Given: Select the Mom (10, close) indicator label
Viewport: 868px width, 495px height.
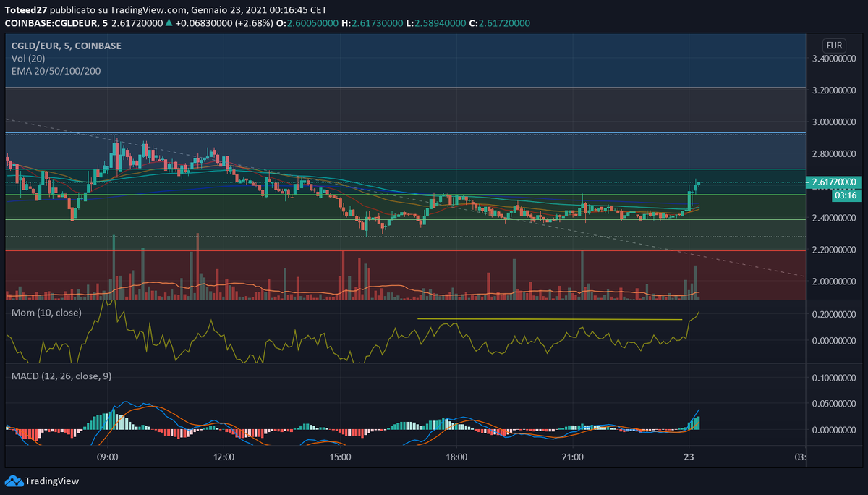Looking at the screenshot, I should pos(46,313).
